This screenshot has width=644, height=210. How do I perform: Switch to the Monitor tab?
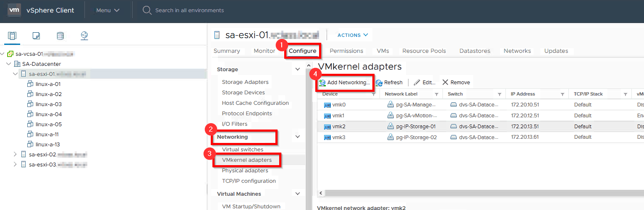click(x=264, y=51)
